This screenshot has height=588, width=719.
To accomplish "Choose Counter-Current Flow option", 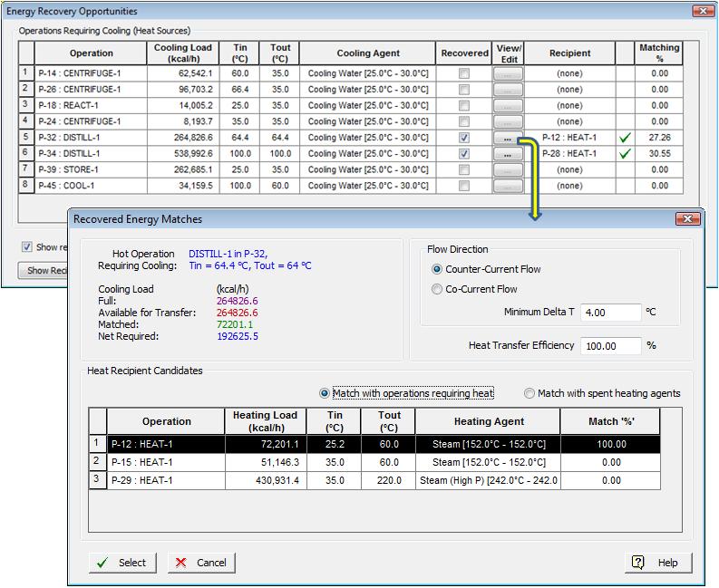I will (438, 269).
